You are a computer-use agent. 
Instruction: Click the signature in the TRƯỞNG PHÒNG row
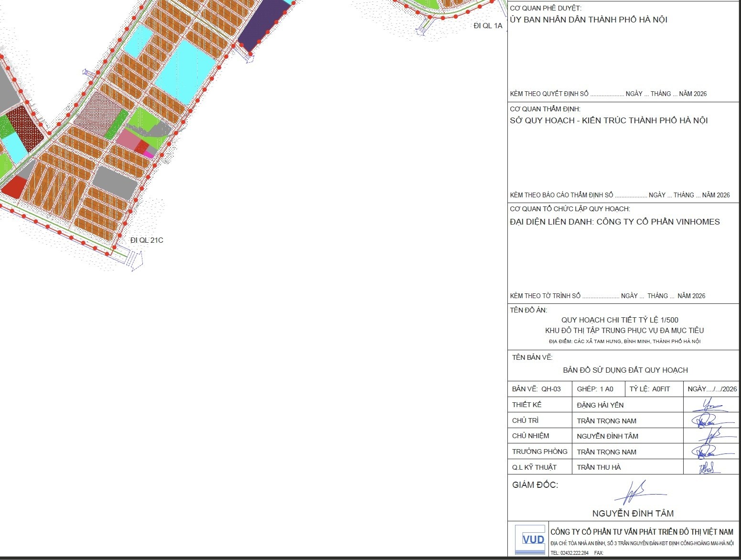[709, 452]
